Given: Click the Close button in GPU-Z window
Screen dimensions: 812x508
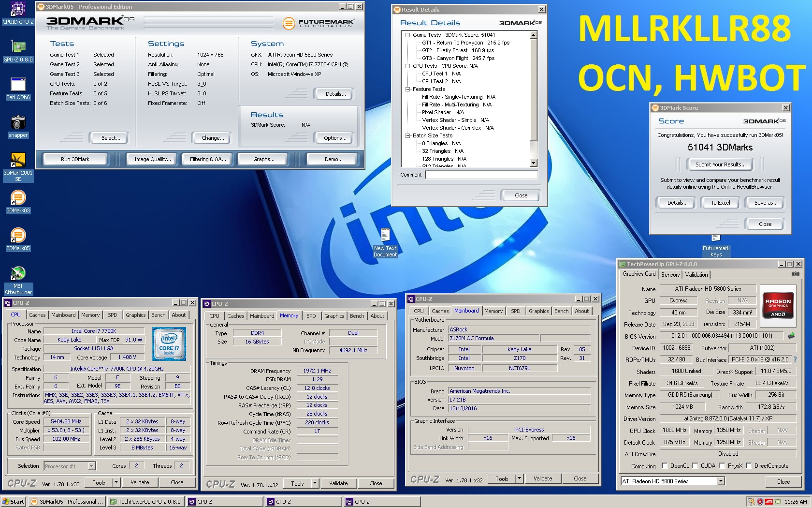Looking at the screenshot, I should pyautogui.click(x=783, y=481).
